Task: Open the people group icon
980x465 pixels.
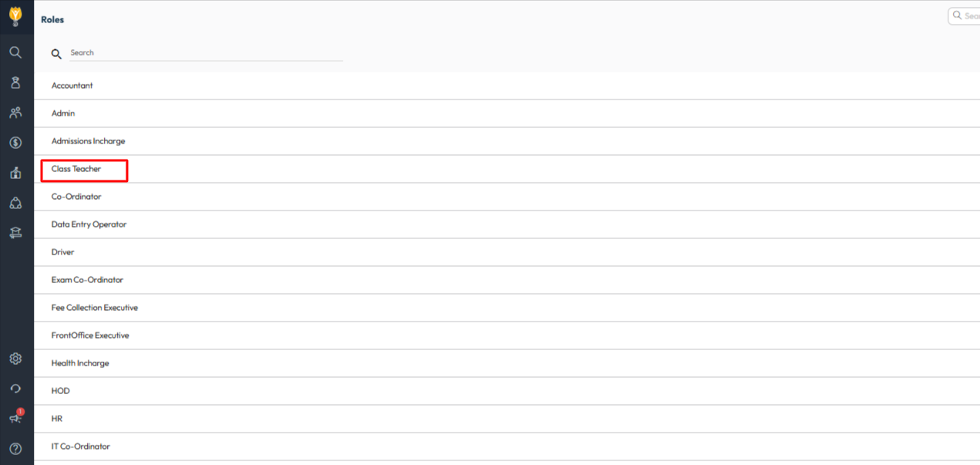Action: [15, 113]
